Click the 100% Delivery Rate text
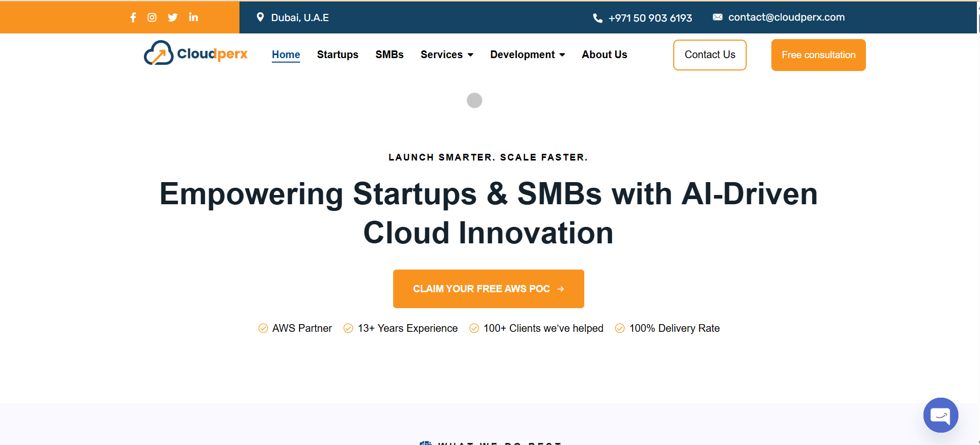 tap(674, 328)
